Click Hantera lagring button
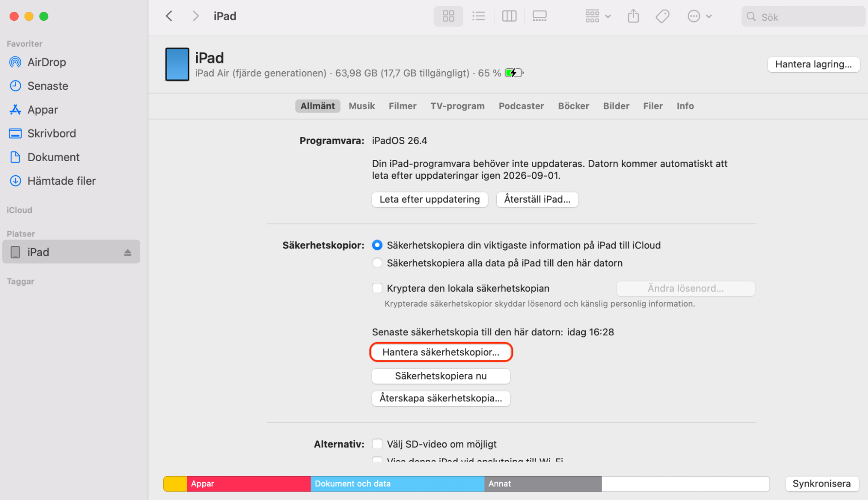868x500 pixels. point(813,64)
